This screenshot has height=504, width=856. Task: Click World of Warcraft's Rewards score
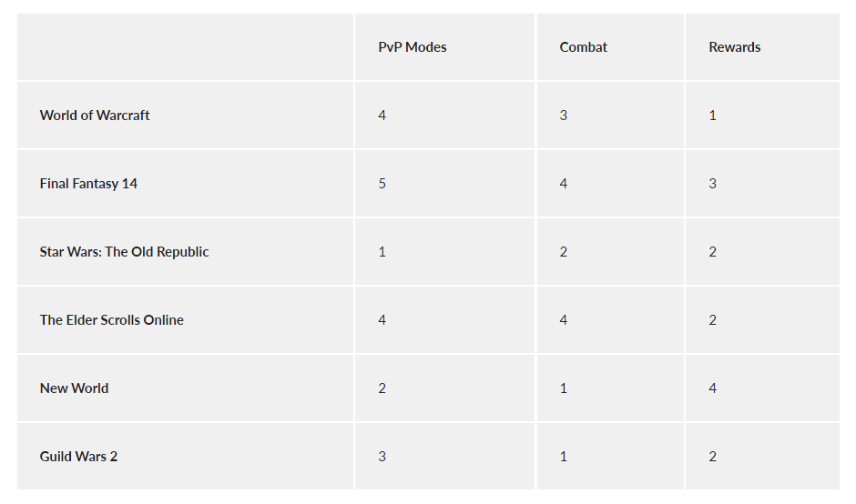[x=712, y=116]
